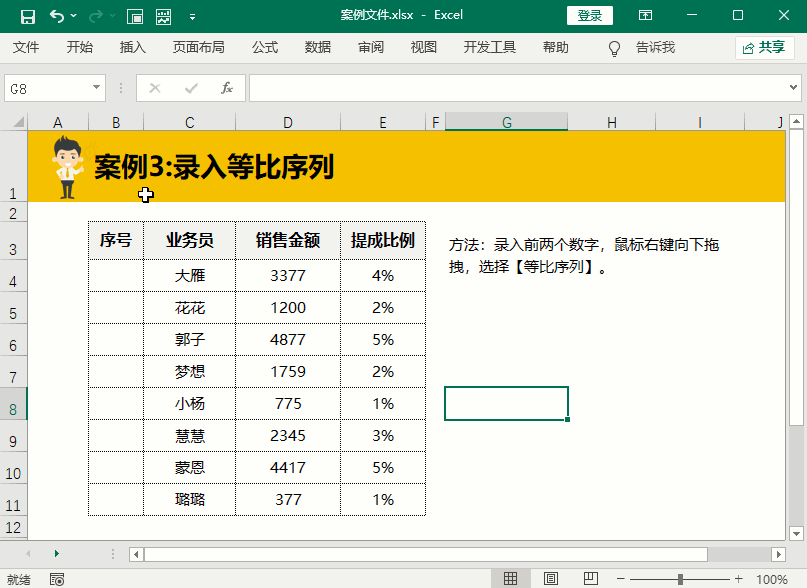807x588 pixels.
Task: Click the Insert Function fx icon
Action: click(227, 88)
